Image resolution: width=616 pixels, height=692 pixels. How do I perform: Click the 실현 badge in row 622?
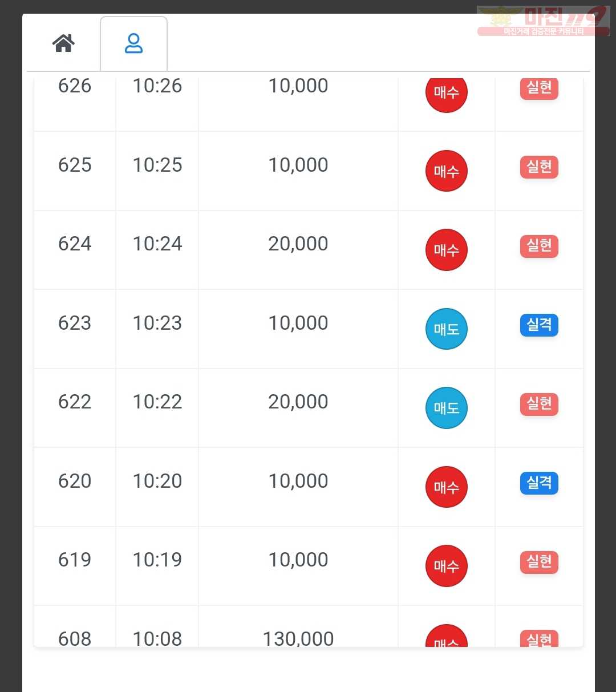(x=539, y=404)
